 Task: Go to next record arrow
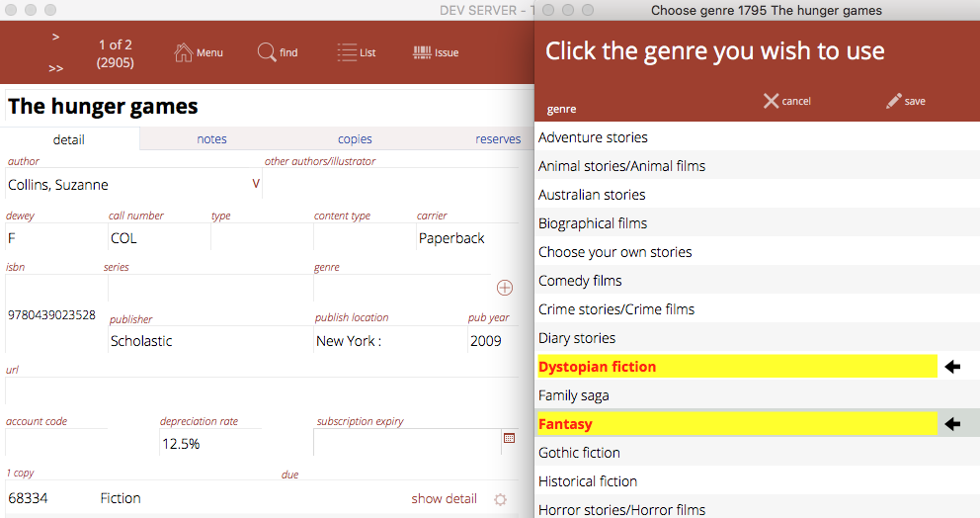(55, 37)
